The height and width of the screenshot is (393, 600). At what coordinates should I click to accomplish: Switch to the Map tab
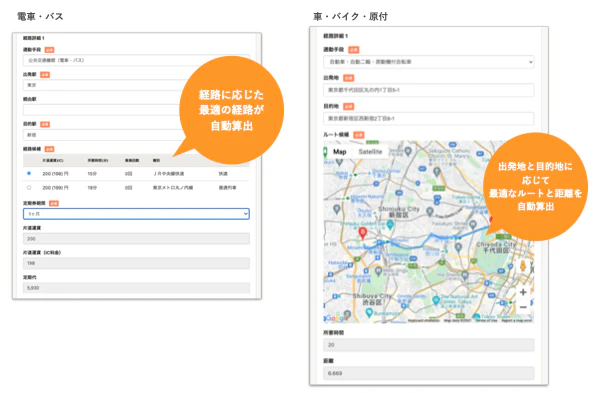pos(339,152)
